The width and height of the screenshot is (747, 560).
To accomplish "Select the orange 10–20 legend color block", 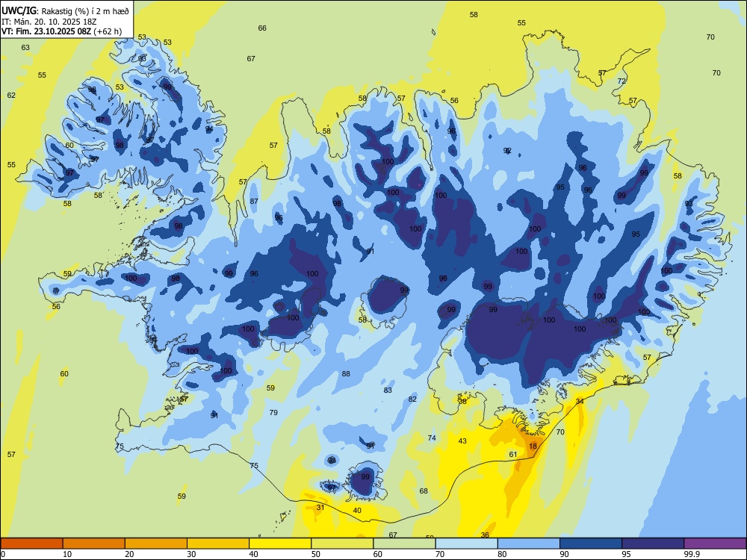I will tap(94, 544).
